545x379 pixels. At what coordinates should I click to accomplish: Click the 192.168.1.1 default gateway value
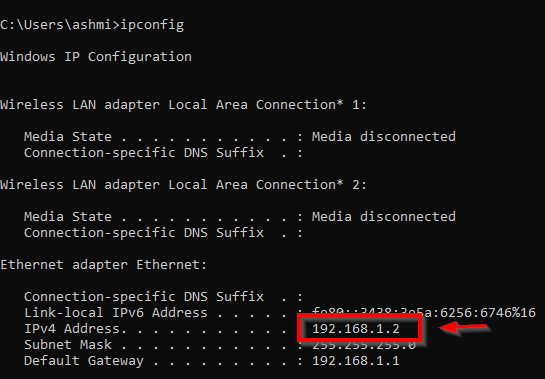(356, 361)
